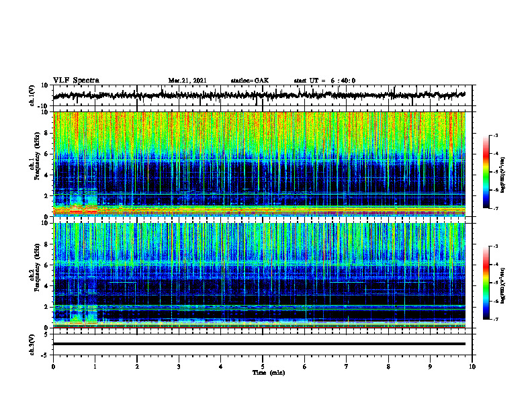532x411 pixels.
Task: Click the ch.1 spectrogram color bar
Action: (486, 172)
